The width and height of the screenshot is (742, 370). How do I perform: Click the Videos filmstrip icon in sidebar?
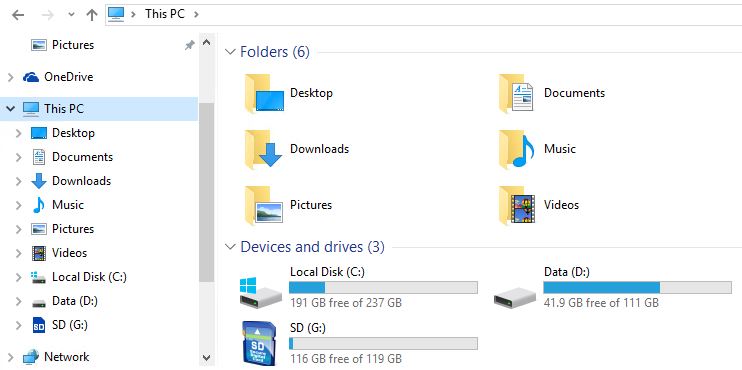click(39, 253)
